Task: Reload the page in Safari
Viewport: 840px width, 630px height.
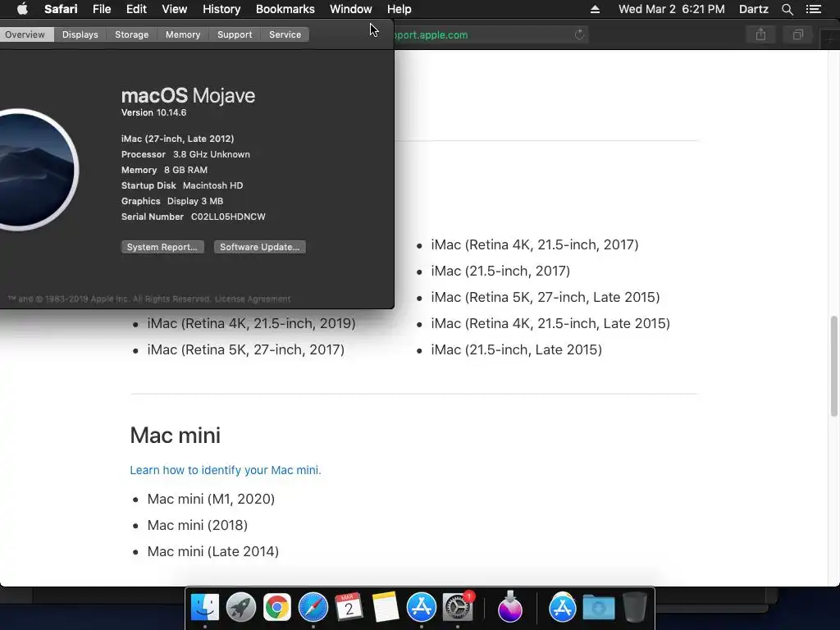Action: coord(579,34)
